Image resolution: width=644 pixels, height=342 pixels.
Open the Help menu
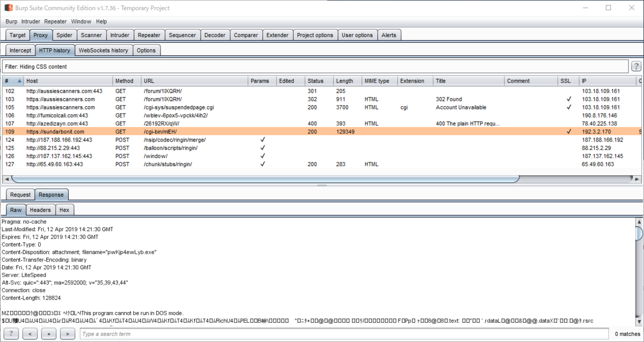tap(101, 21)
